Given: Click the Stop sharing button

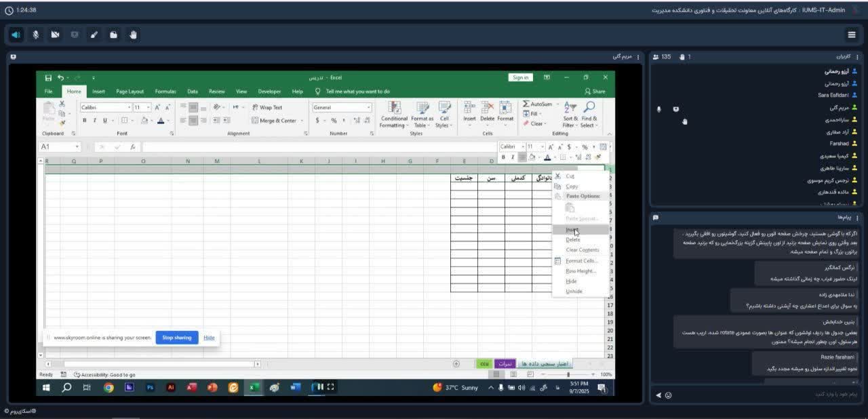Looking at the screenshot, I should click(x=177, y=338).
